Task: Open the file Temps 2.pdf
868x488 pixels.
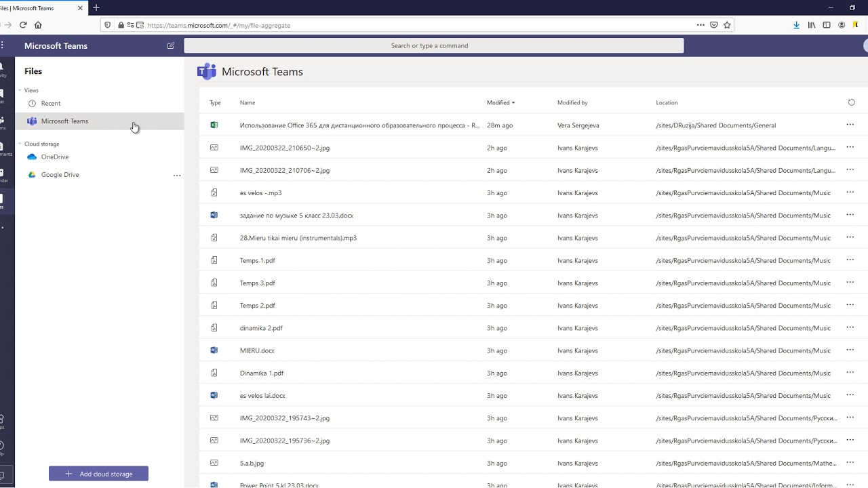Action: pos(257,306)
